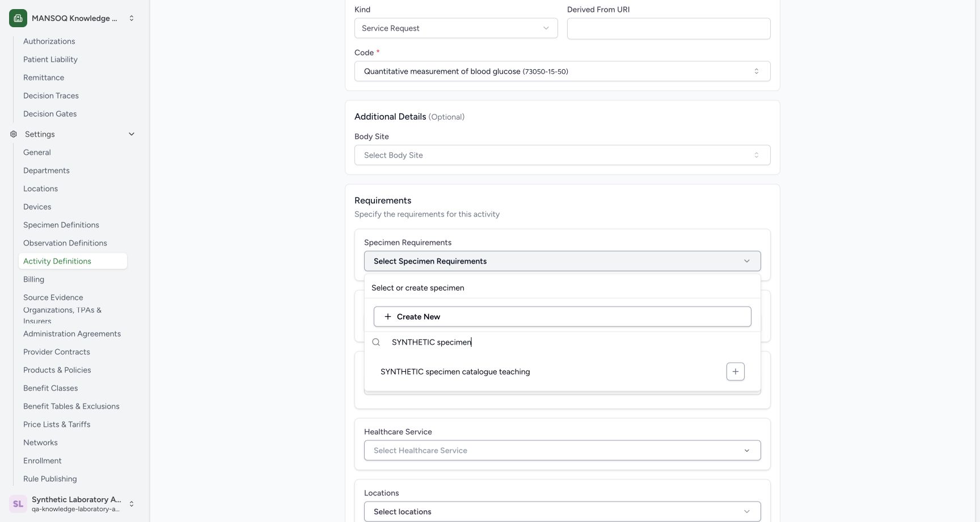The width and height of the screenshot is (980, 522).
Task: Click the MANSOQ Knowledge organization logo icon
Action: pyautogui.click(x=18, y=18)
